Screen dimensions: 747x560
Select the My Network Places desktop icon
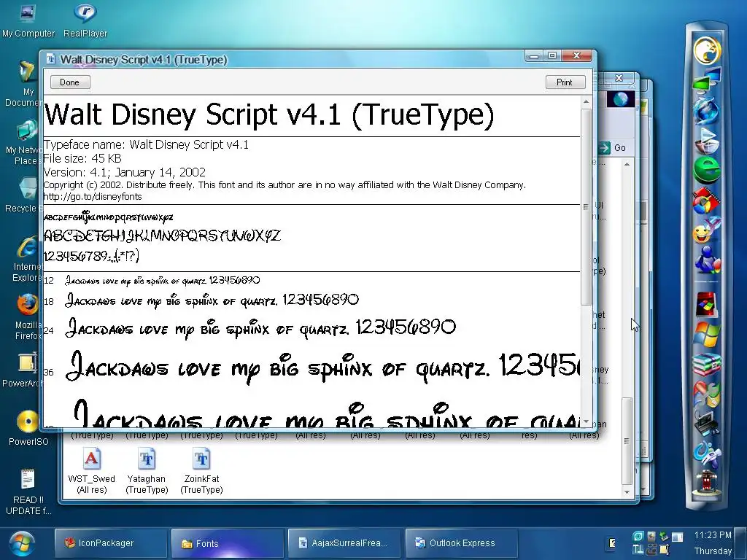coord(24,142)
